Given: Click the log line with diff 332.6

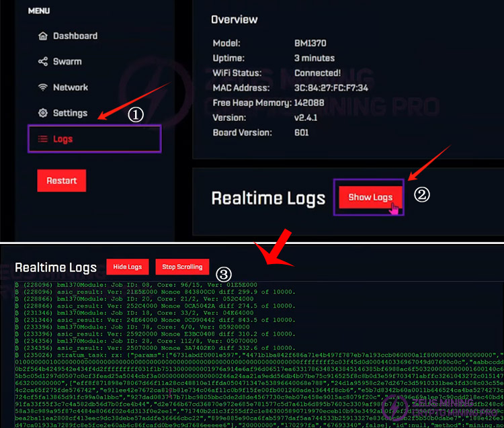Looking at the screenshot, I should pos(155,348).
